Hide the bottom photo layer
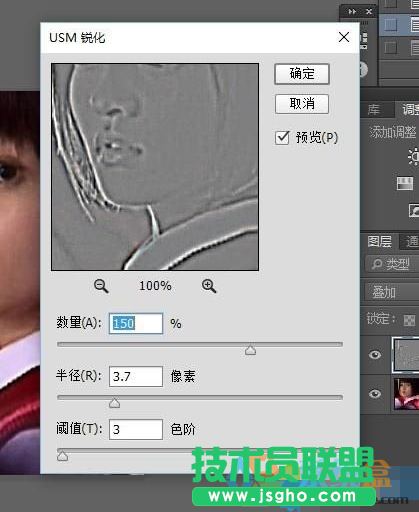Image resolution: width=419 pixels, height=512 pixels. pyautogui.click(x=375, y=394)
